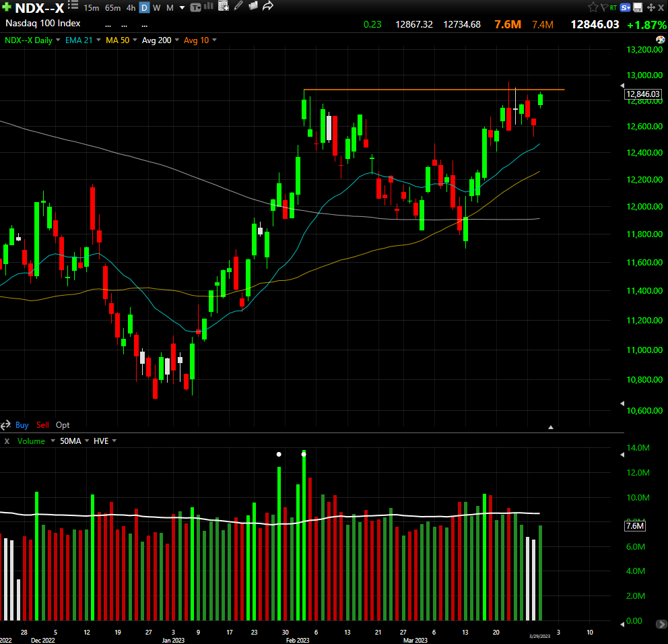Click the swap arrows icon beside Buy
Screen dimensions: 668x644
pos(5,425)
